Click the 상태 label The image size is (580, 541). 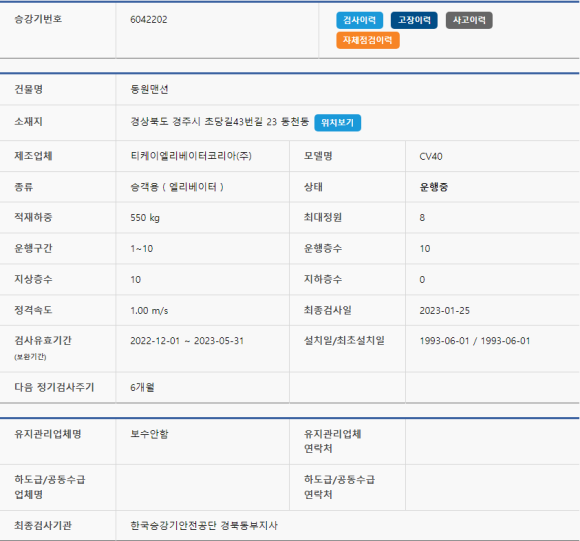click(313, 187)
